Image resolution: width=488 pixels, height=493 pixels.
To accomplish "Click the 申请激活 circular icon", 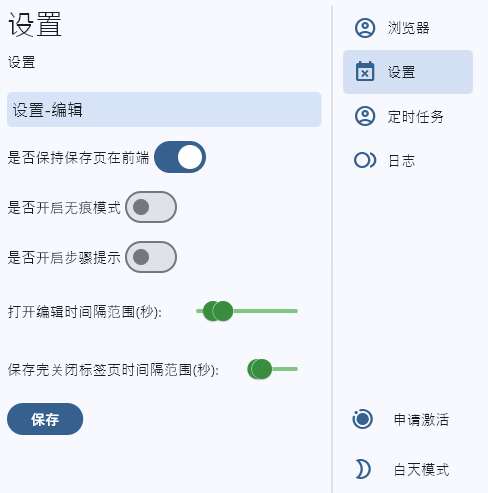I will [x=363, y=419].
